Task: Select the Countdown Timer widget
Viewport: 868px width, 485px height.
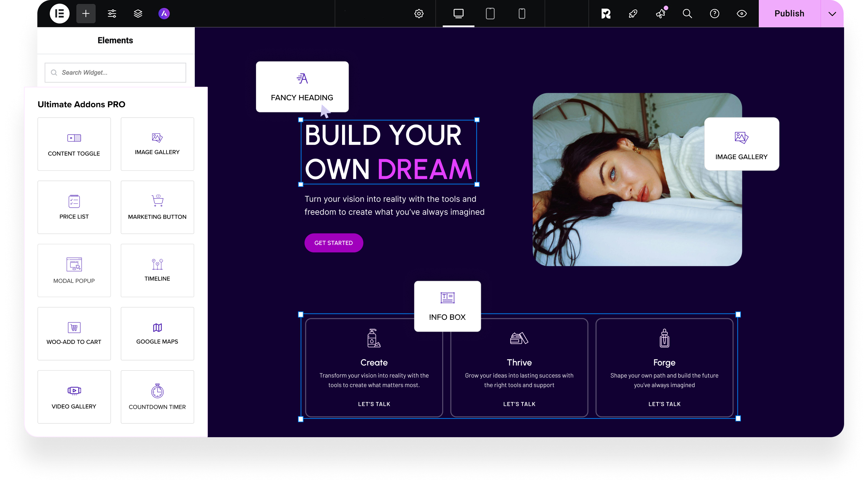Action: pyautogui.click(x=157, y=397)
